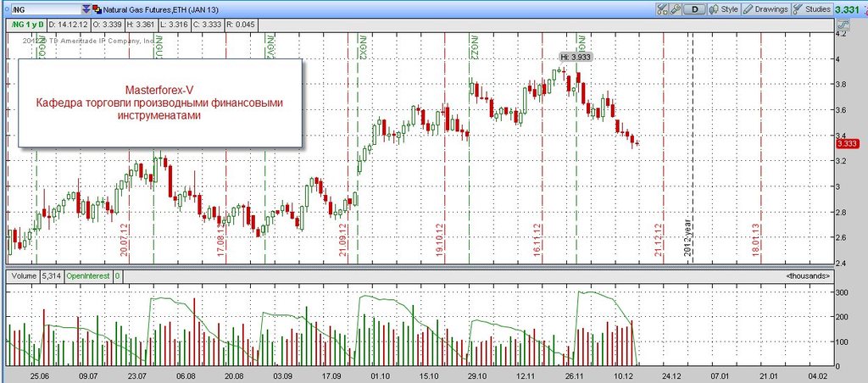The height and width of the screenshot is (383, 868).
Task: Click the 21.12.12 expiration date marker
Action: coord(659,239)
